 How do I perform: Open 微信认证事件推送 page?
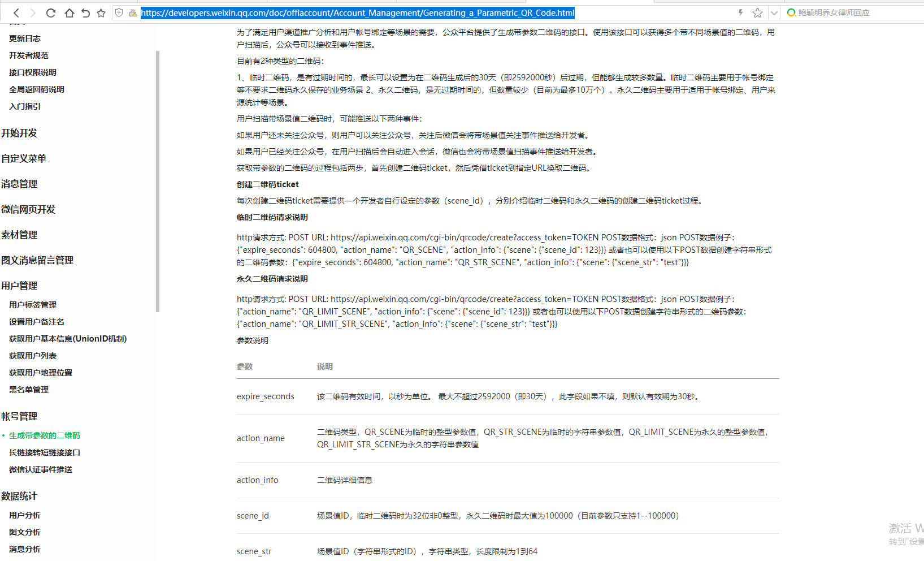41,469
